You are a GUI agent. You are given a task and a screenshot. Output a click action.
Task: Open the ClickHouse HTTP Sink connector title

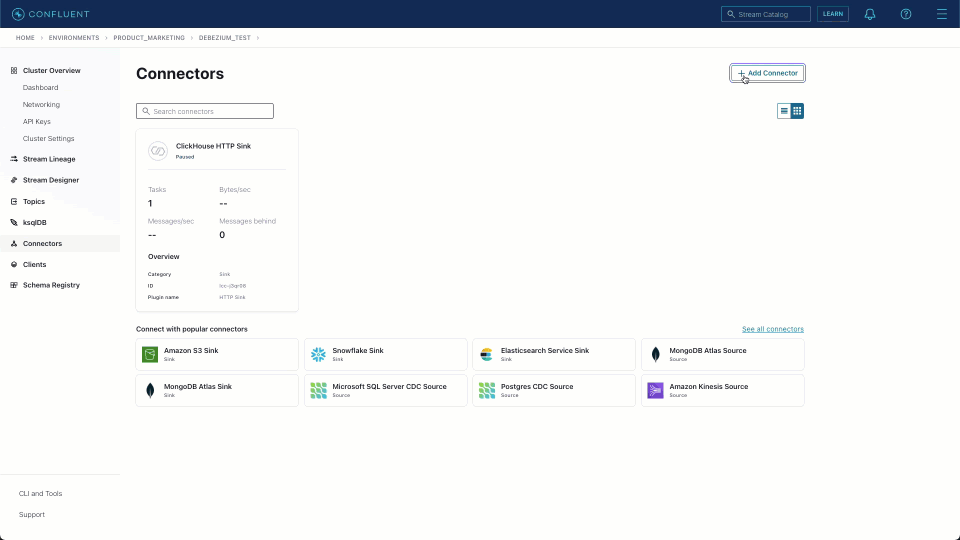click(213, 146)
